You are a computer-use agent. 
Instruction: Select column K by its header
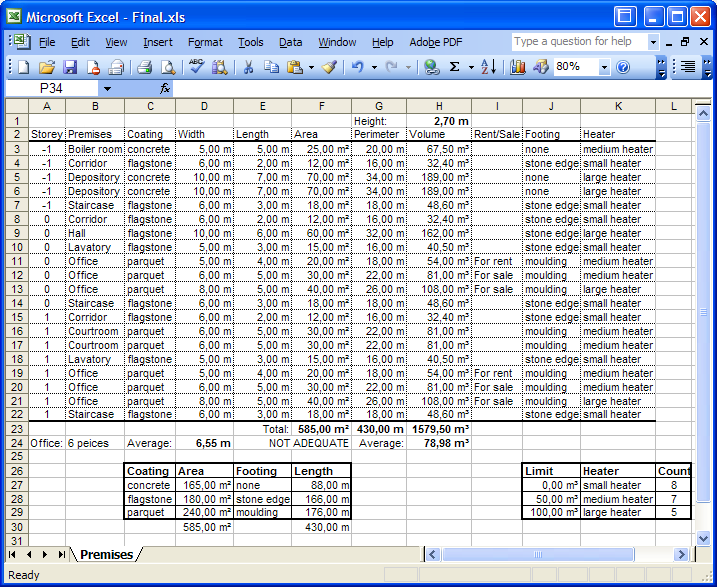coord(618,106)
